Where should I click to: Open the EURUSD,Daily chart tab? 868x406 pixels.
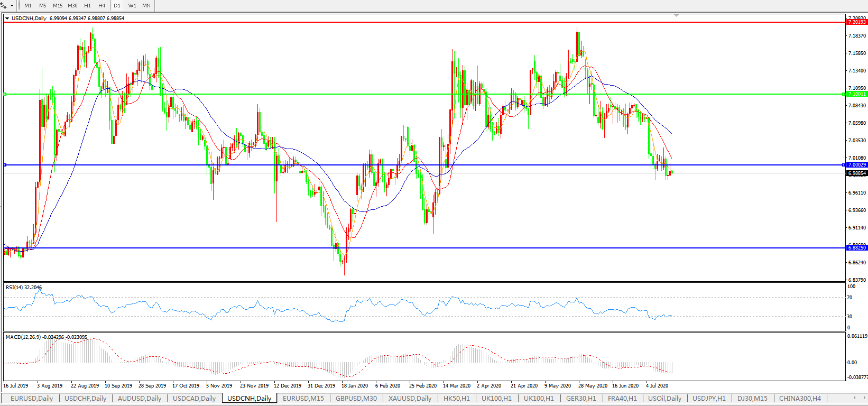click(32, 399)
